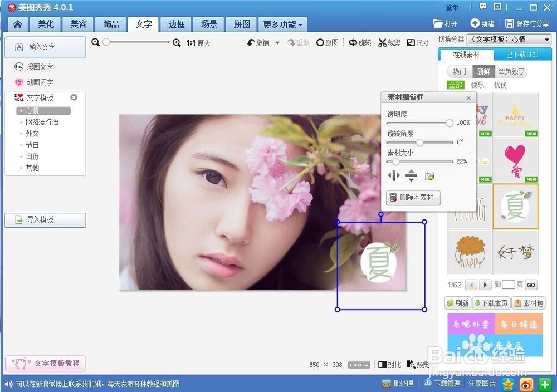Zoom in with the plus magnifier
Screen dimensions: 557x392
177,43
